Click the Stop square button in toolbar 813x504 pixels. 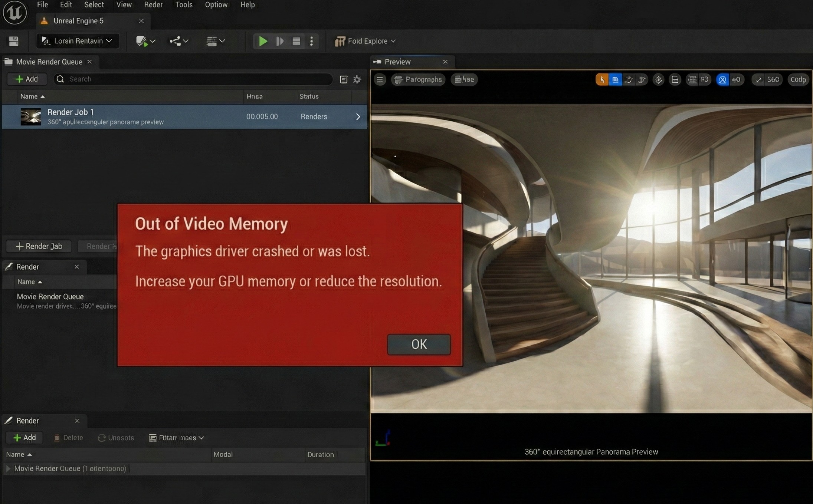coord(296,41)
